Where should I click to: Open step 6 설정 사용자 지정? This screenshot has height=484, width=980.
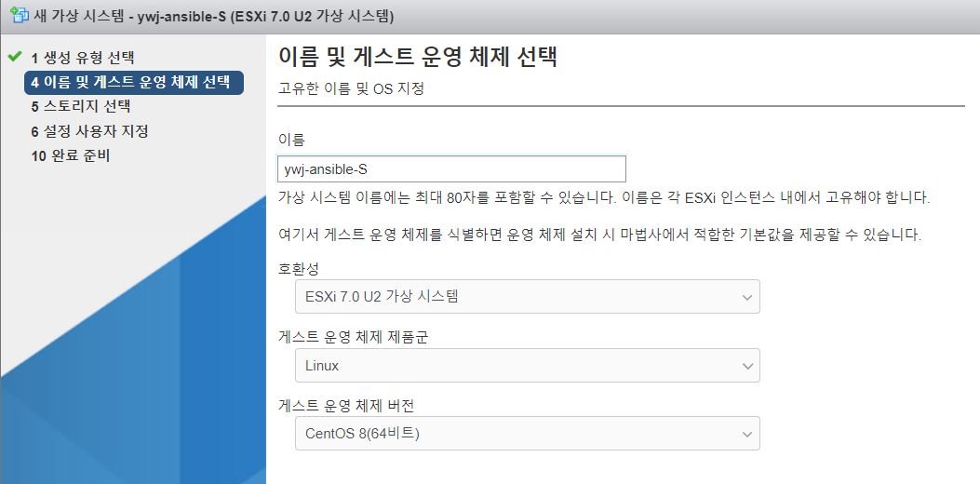click(89, 132)
